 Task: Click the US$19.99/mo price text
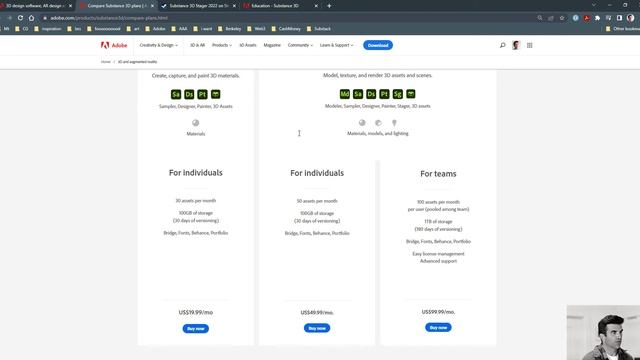pyautogui.click(x=196, y=312)
